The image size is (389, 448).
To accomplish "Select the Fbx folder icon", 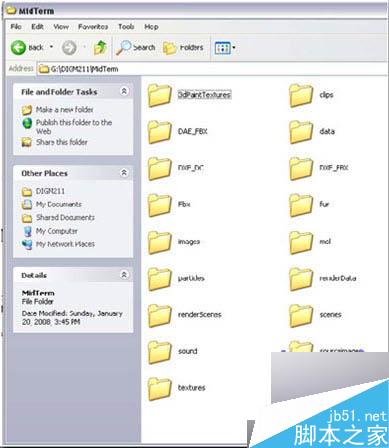I will [160, 205].
